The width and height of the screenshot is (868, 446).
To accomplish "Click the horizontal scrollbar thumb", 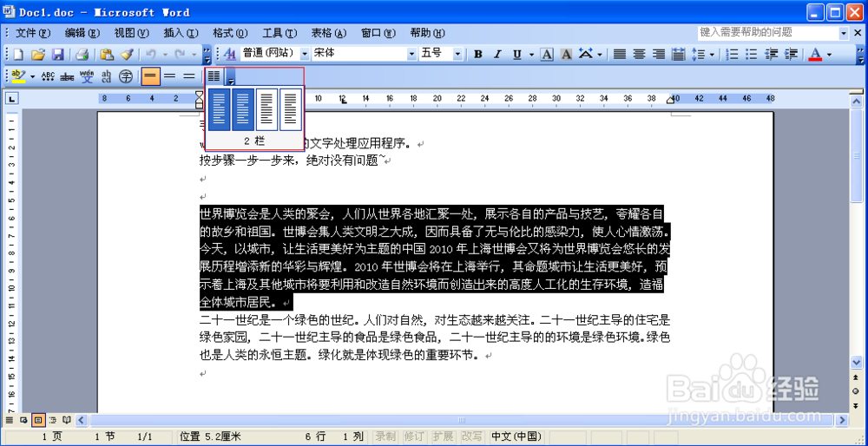I will click(x=461, y=420).
